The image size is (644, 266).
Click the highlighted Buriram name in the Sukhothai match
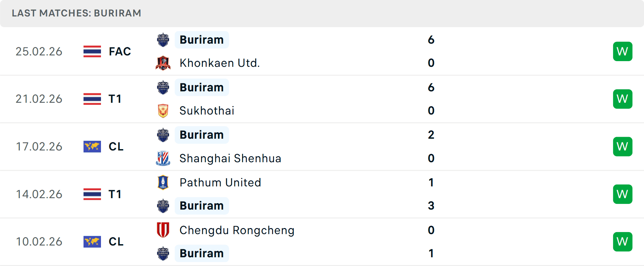[x=202, y=87]
